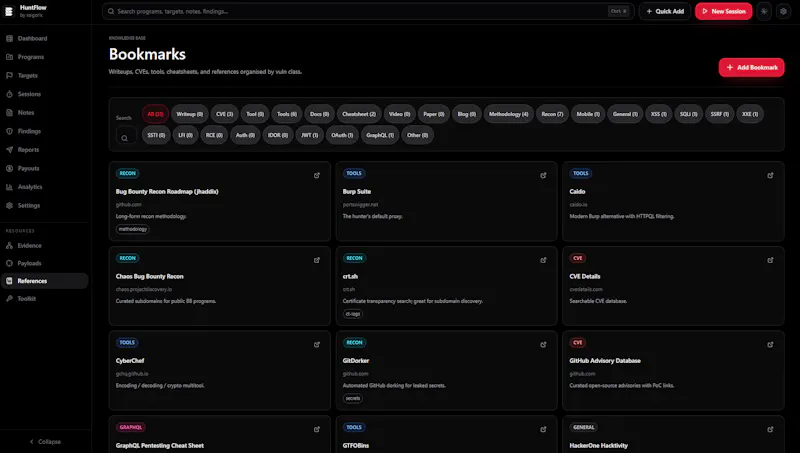
Task: Toggle light/dark theme in top bar
Action: (x=764, y=11)
